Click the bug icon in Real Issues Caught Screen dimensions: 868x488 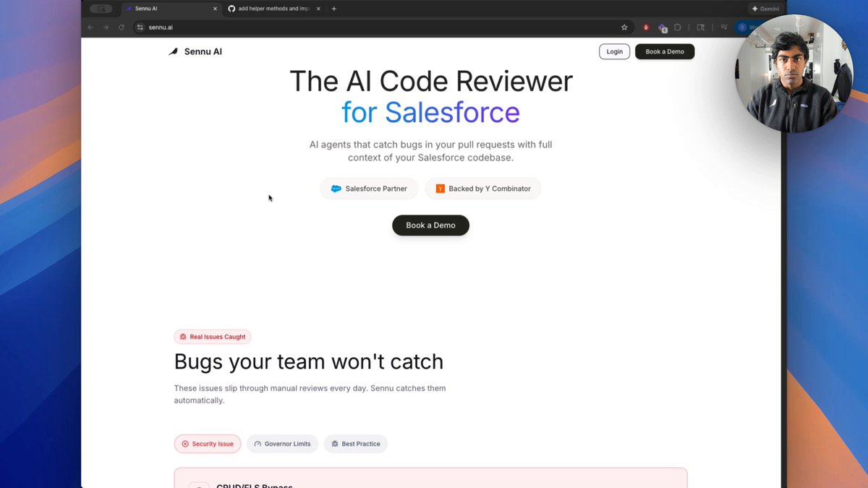[x=183, y=337]
